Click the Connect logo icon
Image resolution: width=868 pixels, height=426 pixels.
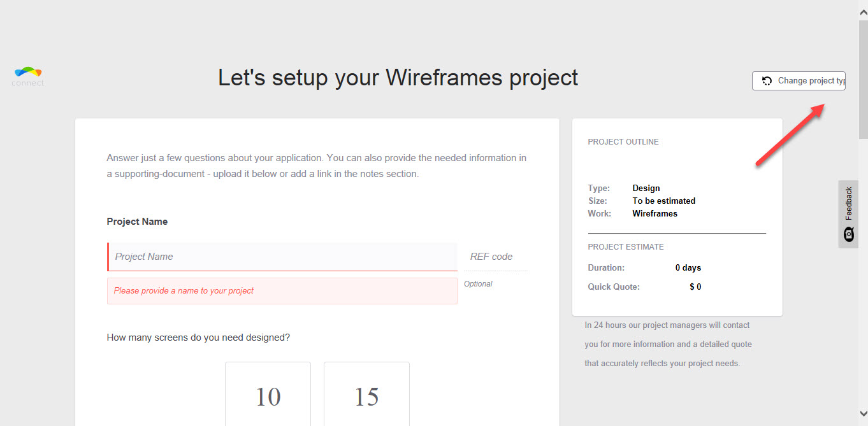pyautogui.click(x=28, y=76)
